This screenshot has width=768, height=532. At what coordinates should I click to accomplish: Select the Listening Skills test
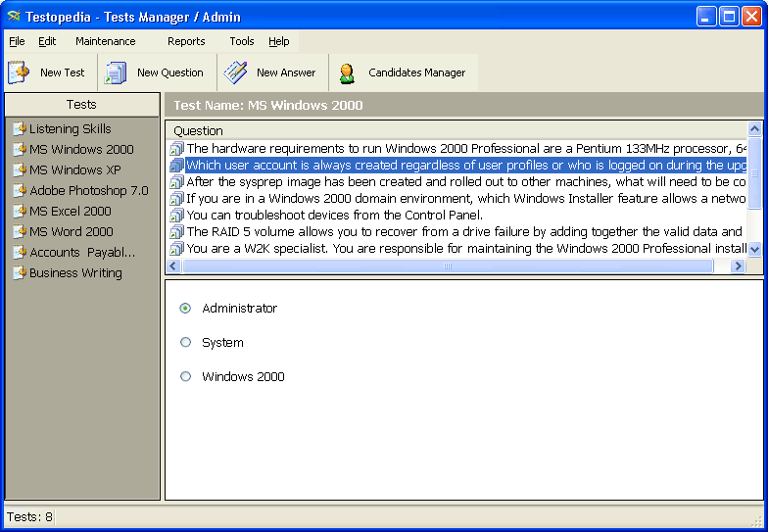(71, 129)
